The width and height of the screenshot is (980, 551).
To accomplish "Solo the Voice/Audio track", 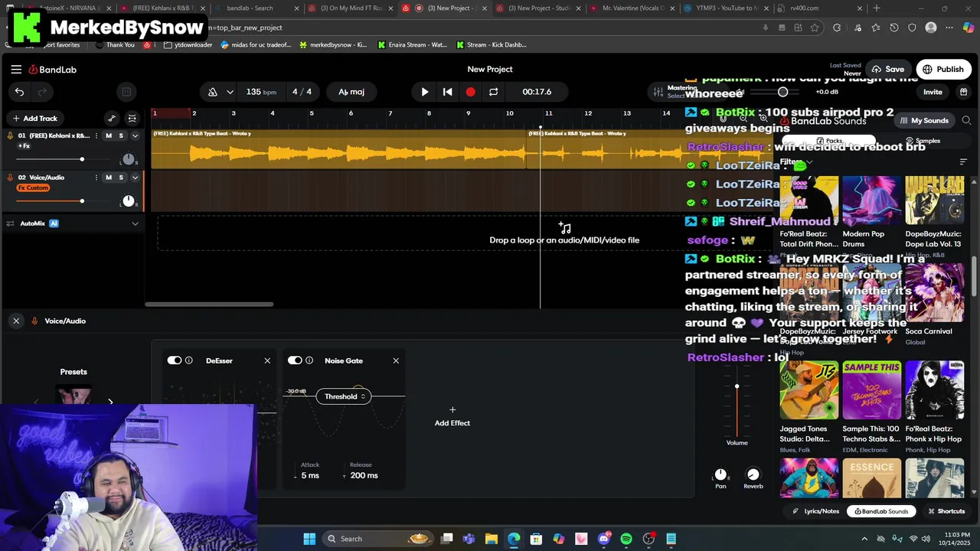I will [x=121, y=178].
